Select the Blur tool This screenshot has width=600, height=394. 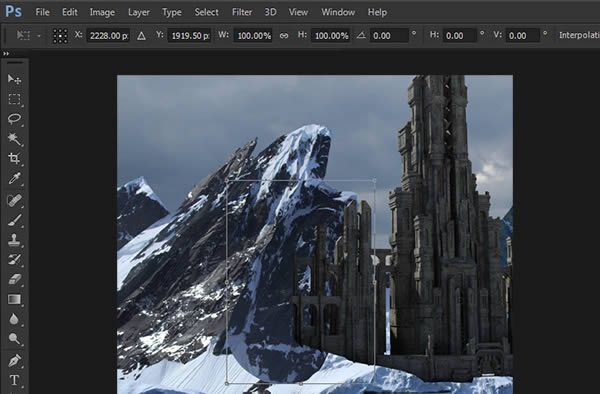pos(14,319)
